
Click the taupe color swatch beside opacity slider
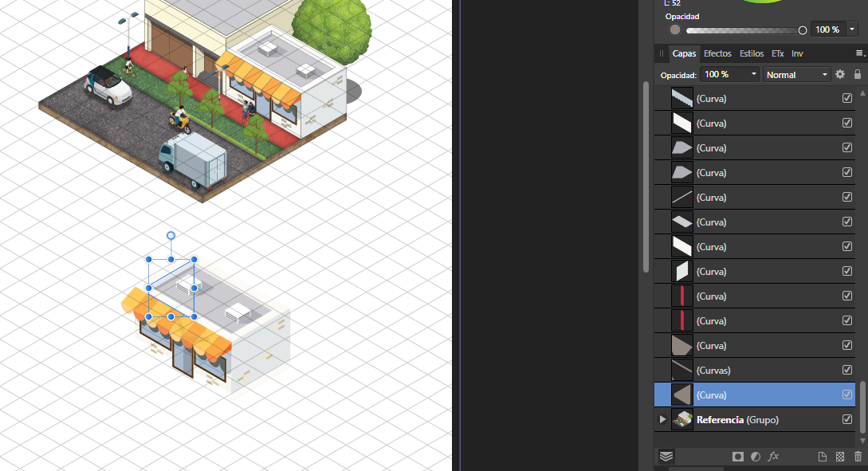(675, 30)
